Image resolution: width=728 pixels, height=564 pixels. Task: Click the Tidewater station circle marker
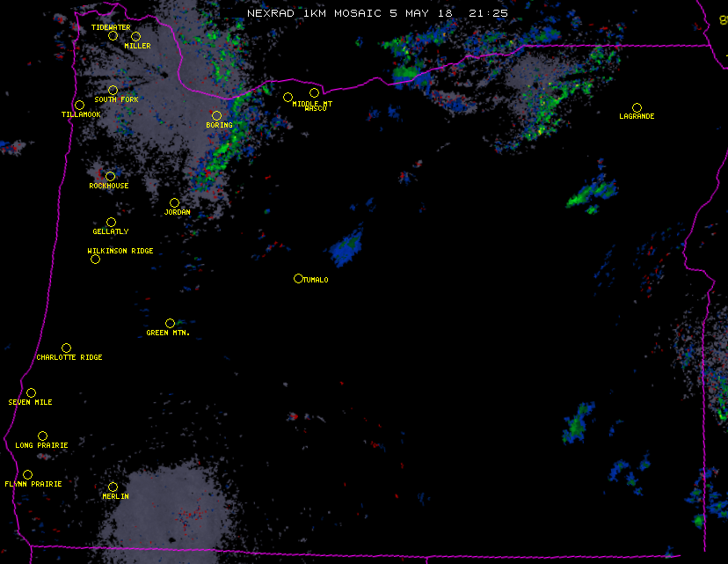(x=113, y=36)
